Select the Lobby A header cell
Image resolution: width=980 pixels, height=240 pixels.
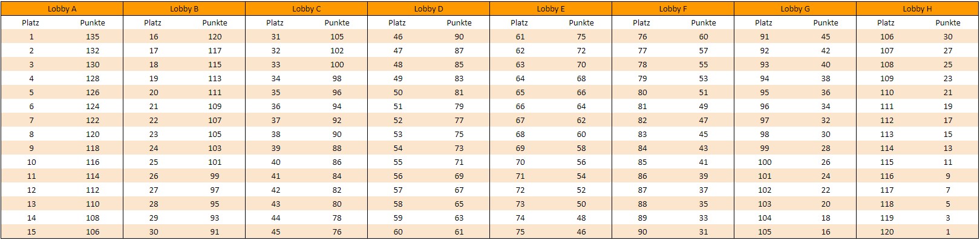[62, 8]
